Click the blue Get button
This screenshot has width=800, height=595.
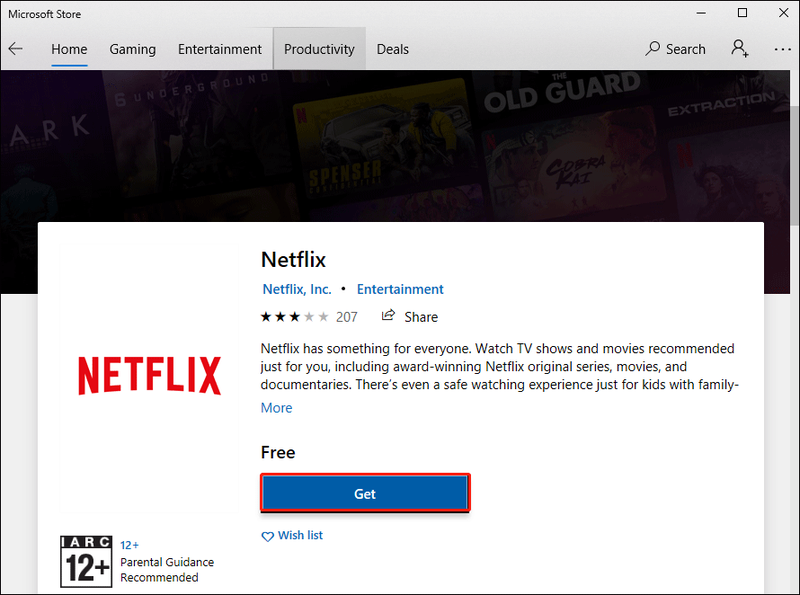pos(365,493)
